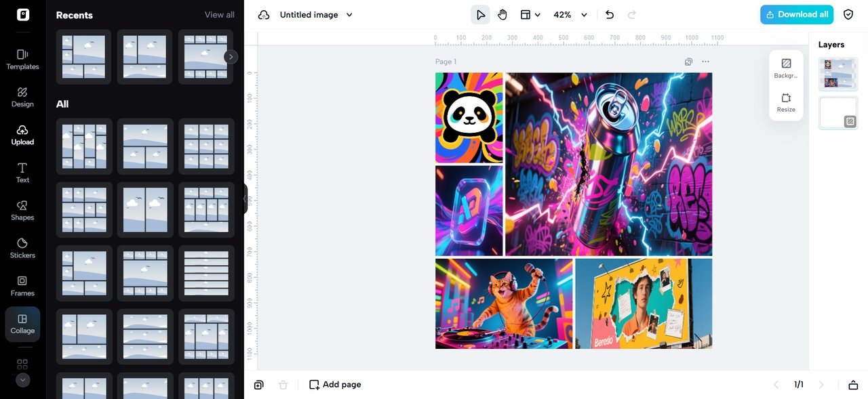
Task: Select the top layer thumbnail
Action: [x=838, y=74]
